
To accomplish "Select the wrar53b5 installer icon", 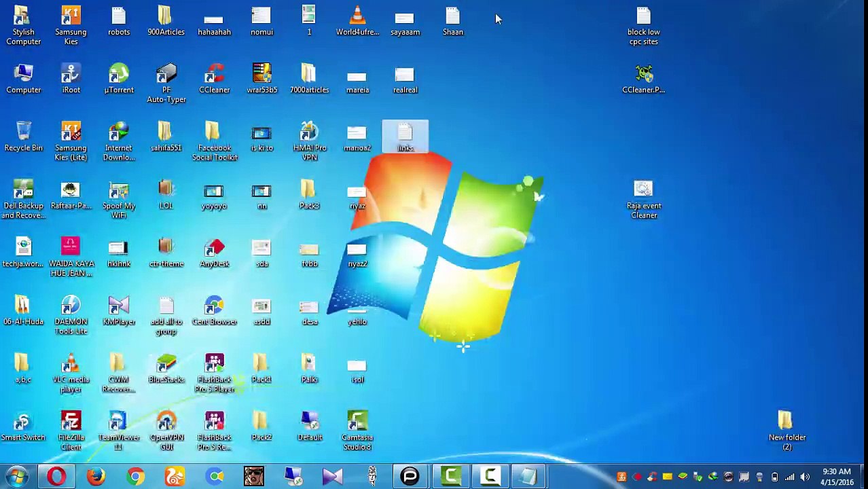I will 261,78.
